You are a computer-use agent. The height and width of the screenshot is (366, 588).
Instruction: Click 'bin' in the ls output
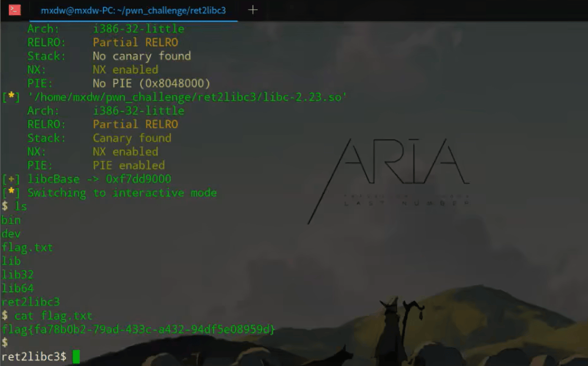11,220
